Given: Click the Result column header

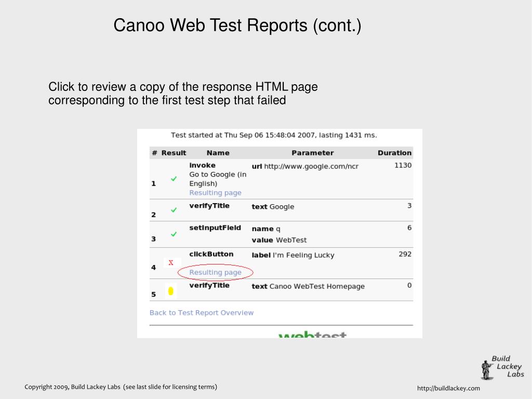Looking at the screenshot, I should pos(174,153).
